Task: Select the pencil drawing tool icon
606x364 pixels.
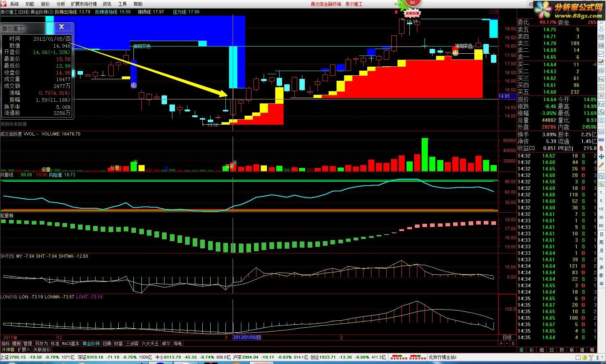Action: (x=601, y=165)
